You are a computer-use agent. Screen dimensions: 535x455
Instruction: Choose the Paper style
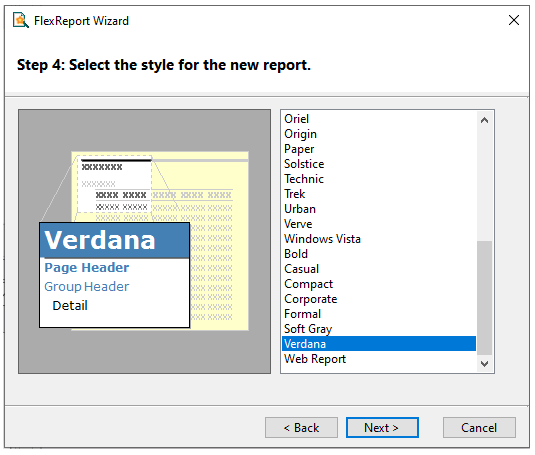click(x=379, y=149)
